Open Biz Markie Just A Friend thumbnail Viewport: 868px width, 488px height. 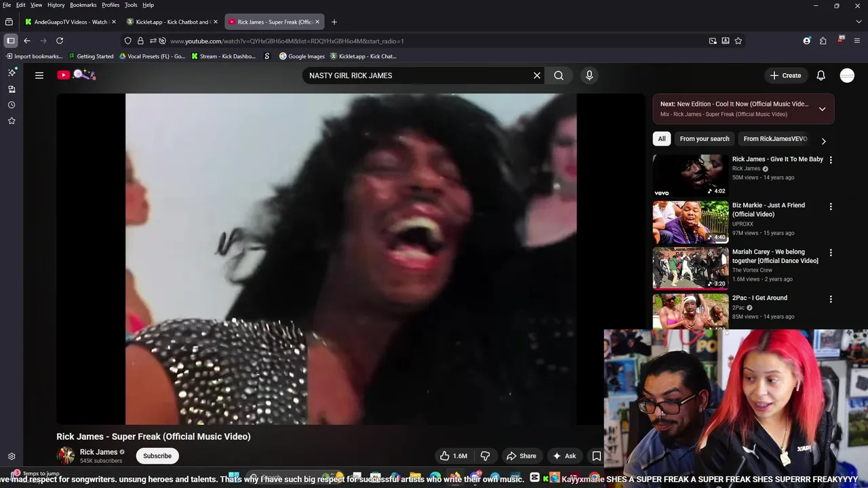[690, 222]
